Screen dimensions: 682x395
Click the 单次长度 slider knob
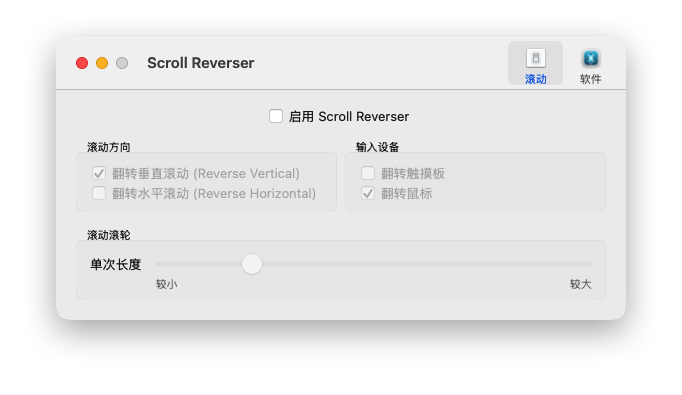pos(252,264)
